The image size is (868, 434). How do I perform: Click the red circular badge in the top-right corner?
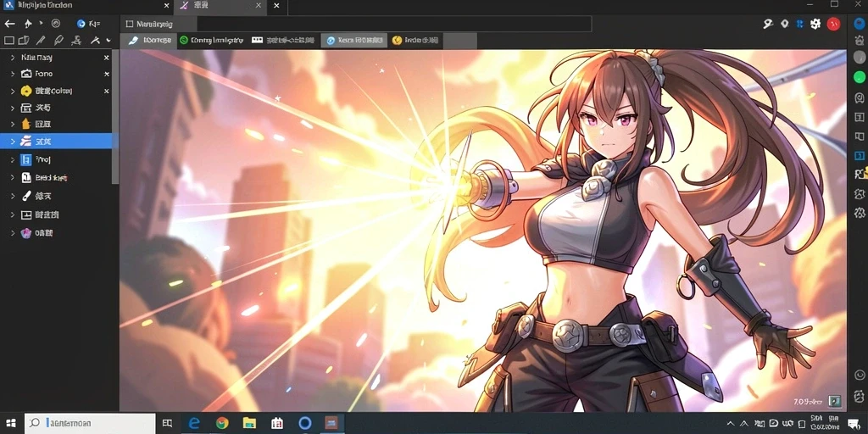[x=833, y=24]
